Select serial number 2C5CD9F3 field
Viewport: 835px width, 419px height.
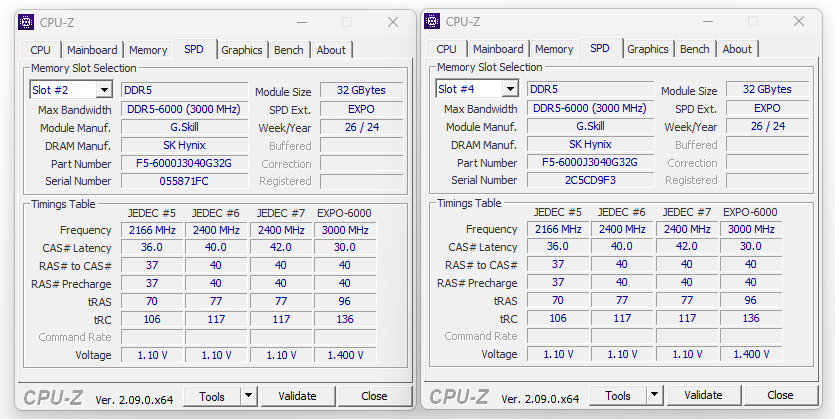coord(590,180)
